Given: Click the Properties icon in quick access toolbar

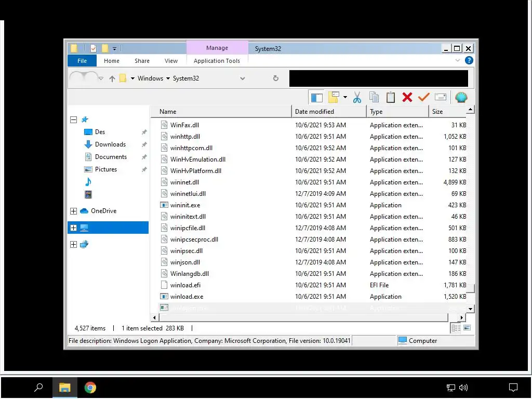Looking at the screenshot, I should (94, 48).
